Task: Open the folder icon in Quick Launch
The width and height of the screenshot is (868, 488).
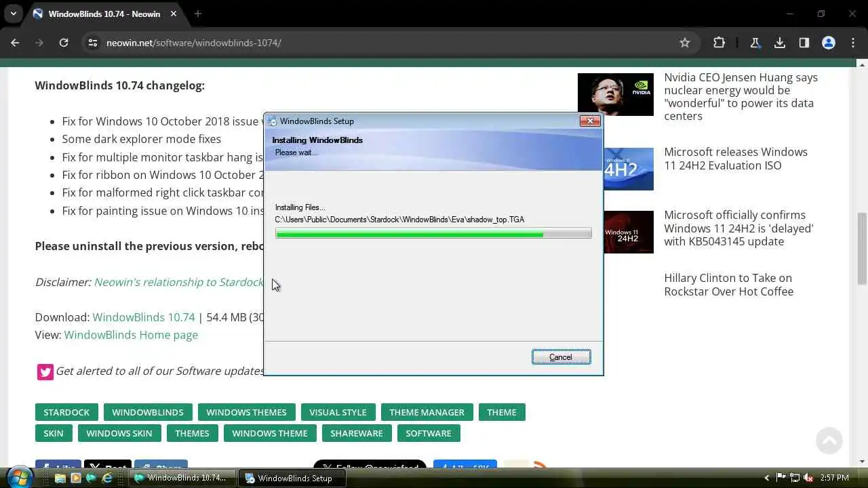Action: tap(60, 478)
